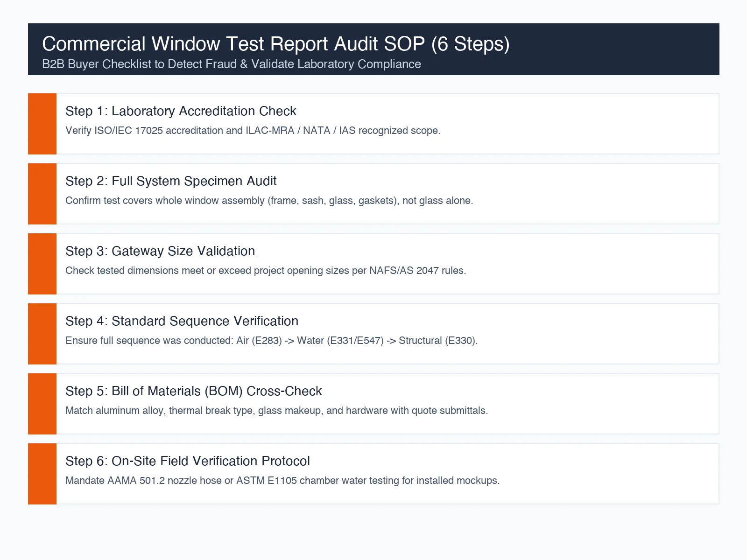Screen dimensions: 747x560
Task: Click the 'Verify ISO/IEC 17025 accreditation' description
Action: click(x=253, y=131)
